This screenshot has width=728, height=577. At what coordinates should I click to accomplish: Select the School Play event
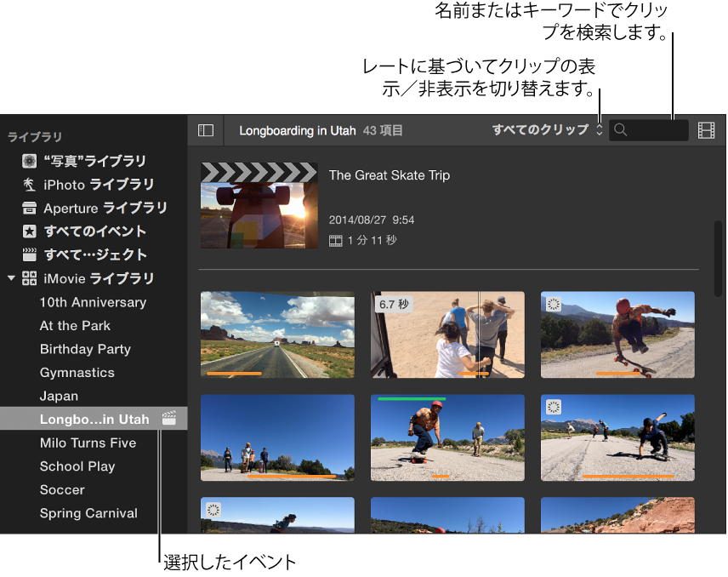[77, 466]
